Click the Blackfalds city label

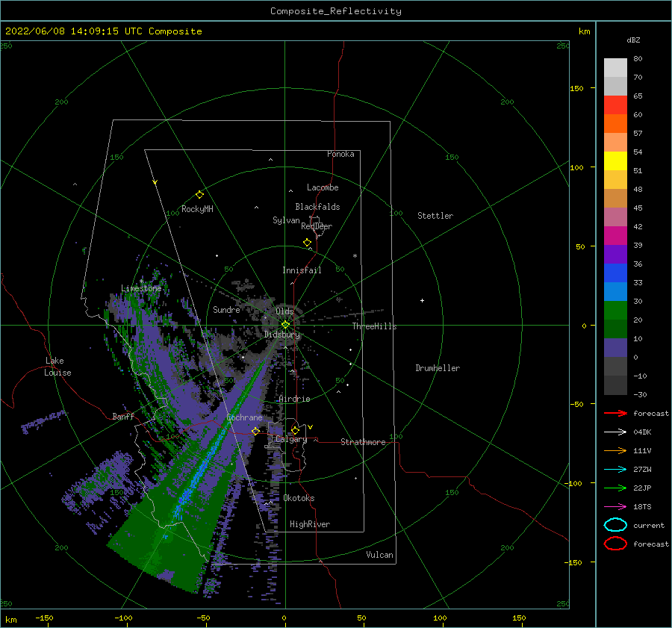pos(317,207)
